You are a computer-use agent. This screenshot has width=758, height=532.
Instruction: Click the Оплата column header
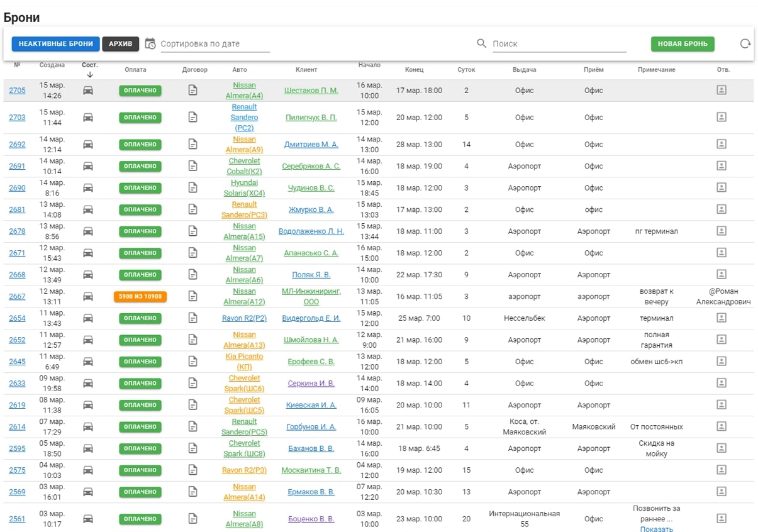(x=135, y=70)
